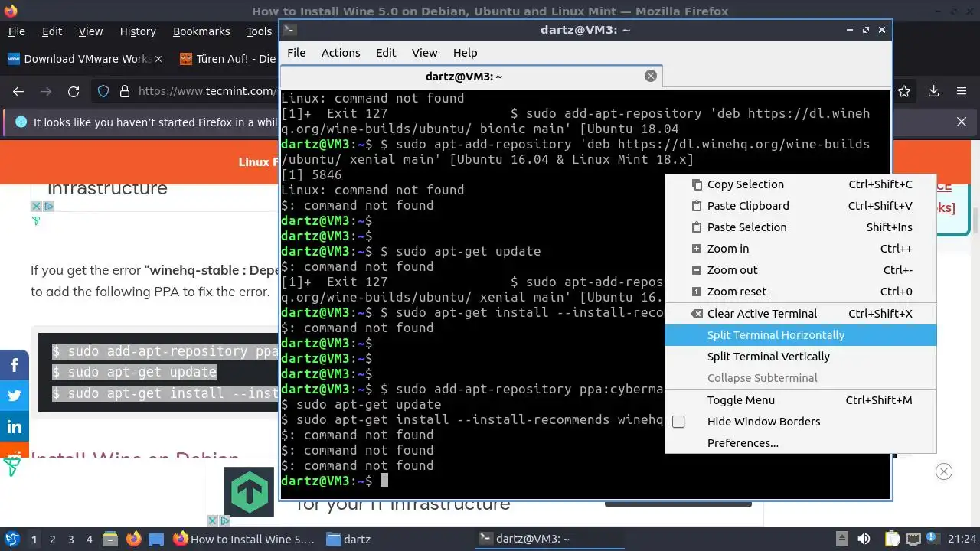Open the Firefox File menu
Image resolution: width=980 pixels, height=551 pixels.
coord(17,31)
